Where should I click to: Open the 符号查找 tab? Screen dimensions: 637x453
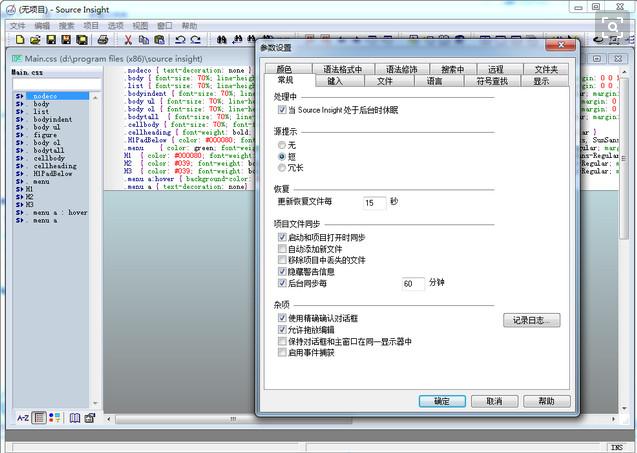tap(491, 81)
